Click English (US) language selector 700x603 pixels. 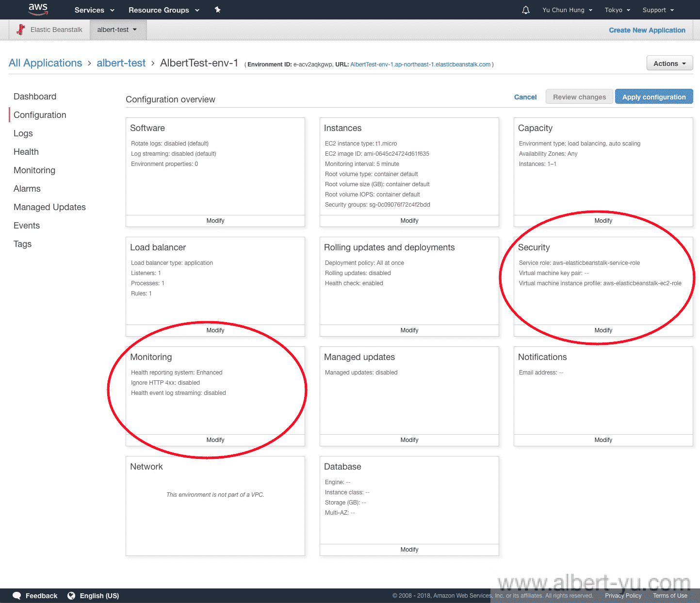coord(99,596)
